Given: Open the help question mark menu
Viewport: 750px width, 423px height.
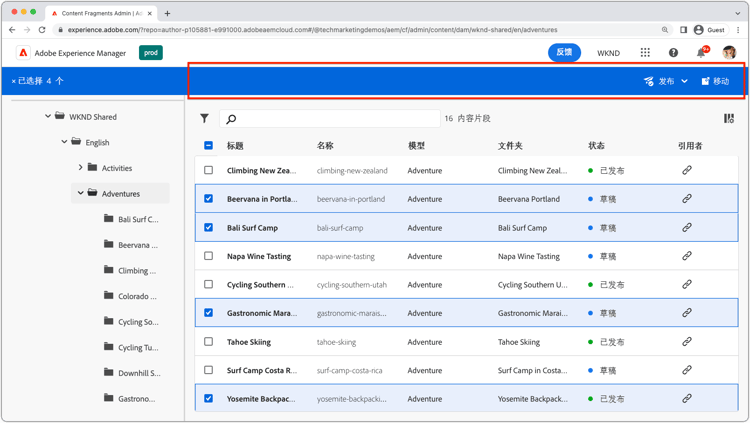Looking at the screenshot, I should tap(673, 53).
